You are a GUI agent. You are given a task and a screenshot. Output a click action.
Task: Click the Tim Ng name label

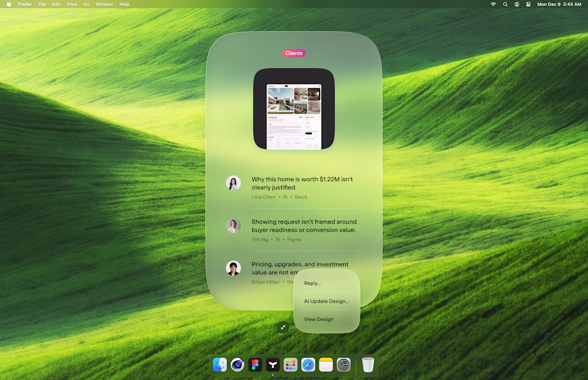[x=260, y=239]
